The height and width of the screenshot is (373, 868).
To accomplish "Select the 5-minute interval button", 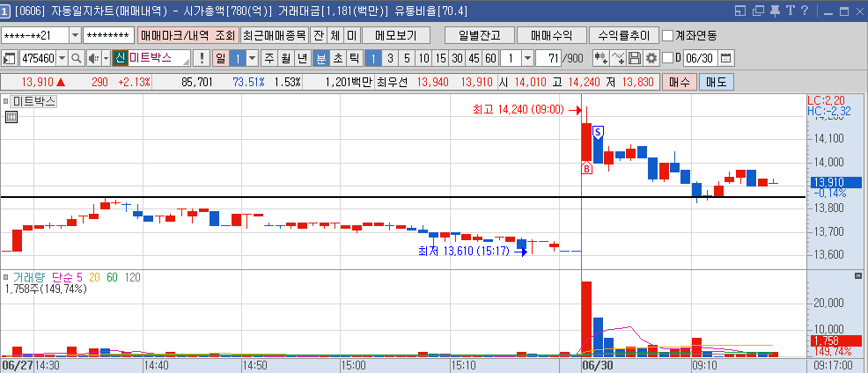I will pyautogui.click(x=407, y=58).
